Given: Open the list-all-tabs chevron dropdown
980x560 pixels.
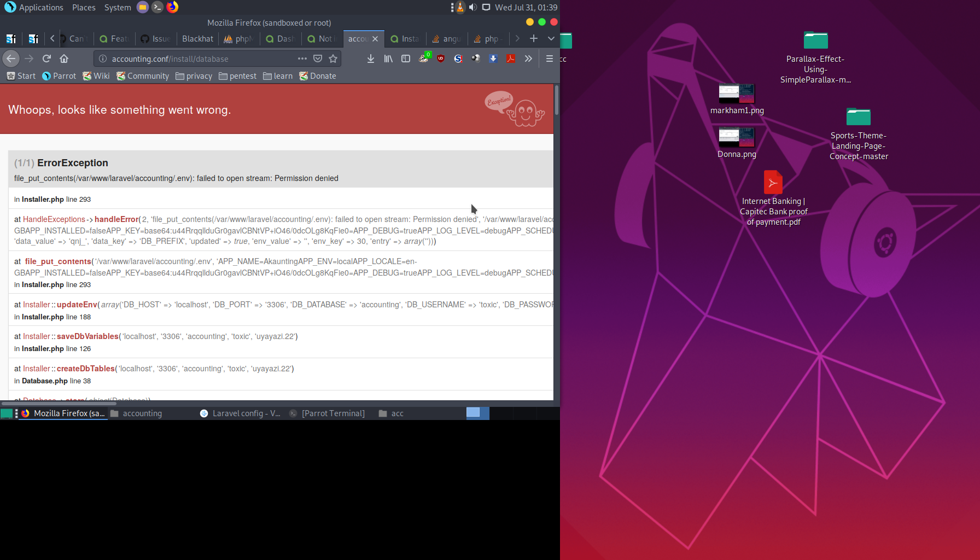Looking at the screenshot, I should coord(551,39).
